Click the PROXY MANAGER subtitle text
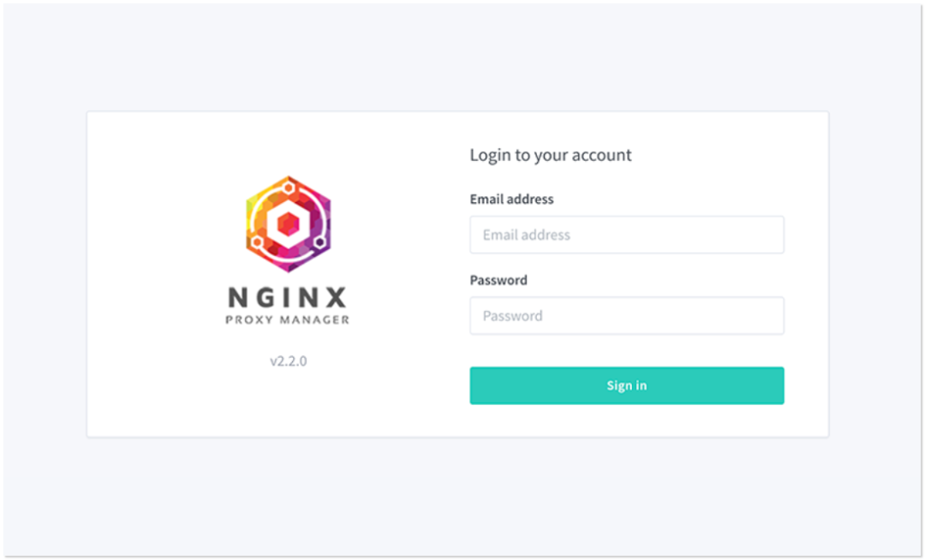 coord(288,320)
